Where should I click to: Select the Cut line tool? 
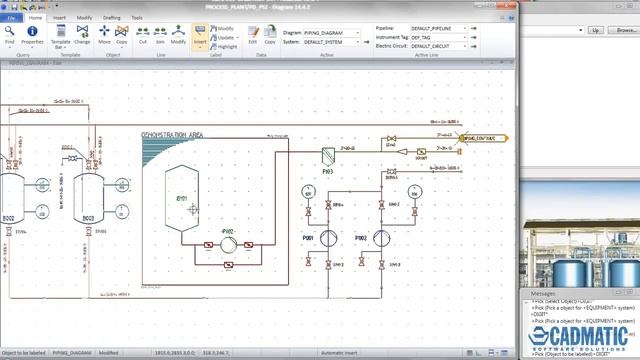(142, 35)
